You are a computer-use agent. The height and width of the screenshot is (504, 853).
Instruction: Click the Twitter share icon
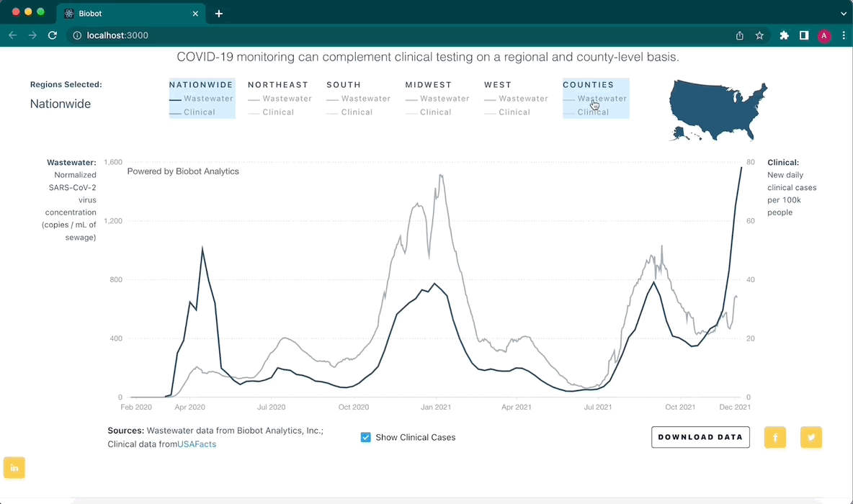pyautogui.click(x=811, y=437)
